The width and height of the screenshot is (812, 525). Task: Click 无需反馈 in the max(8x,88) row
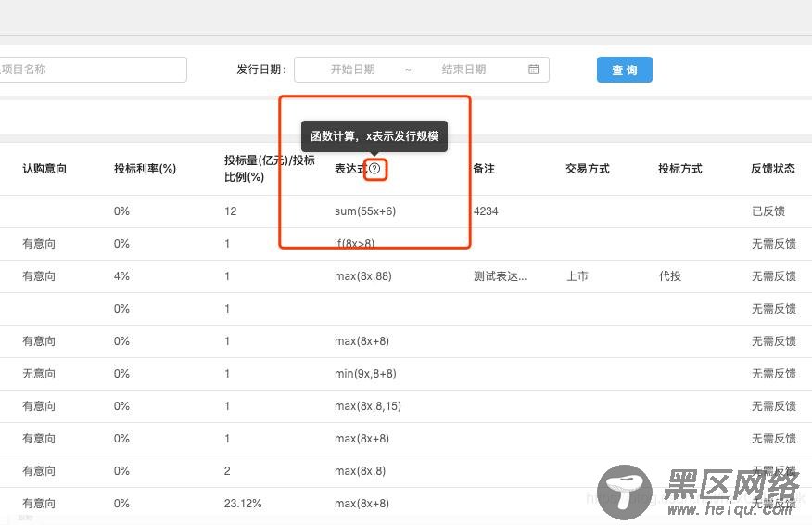point(774,276)
